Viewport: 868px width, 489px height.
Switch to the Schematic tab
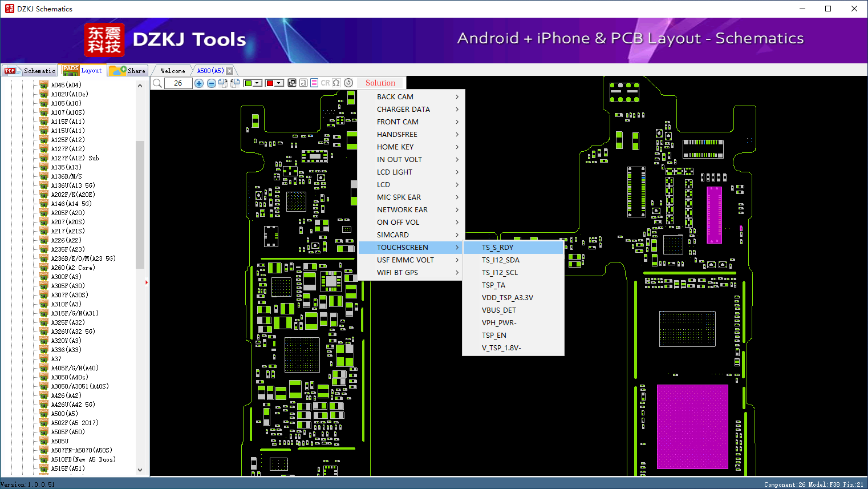coord(29,71)
